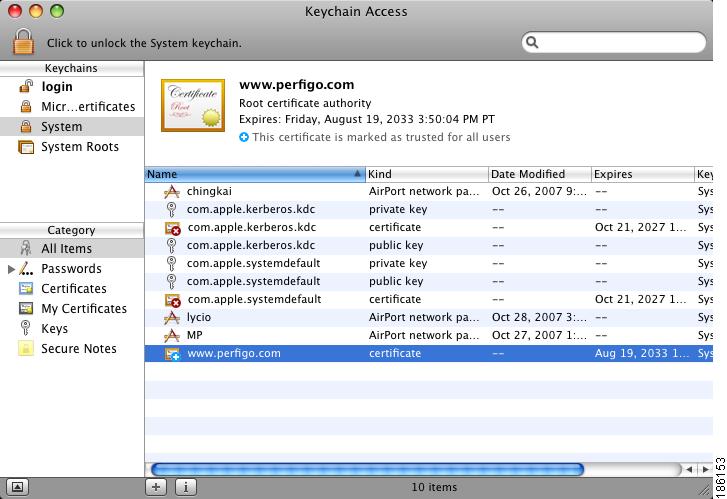Select the com.apple.kerberos.kdc public key row
This screenshot has height=499, width=727.
coord(429,245)
